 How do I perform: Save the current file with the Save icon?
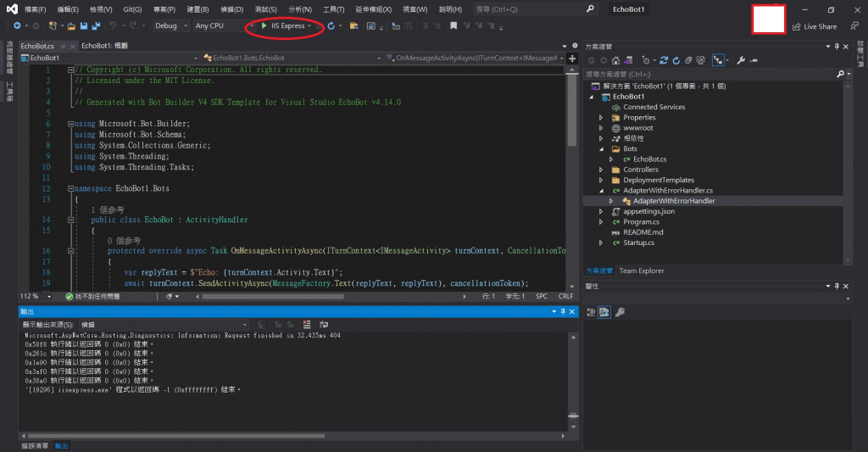tap(84, 26)
